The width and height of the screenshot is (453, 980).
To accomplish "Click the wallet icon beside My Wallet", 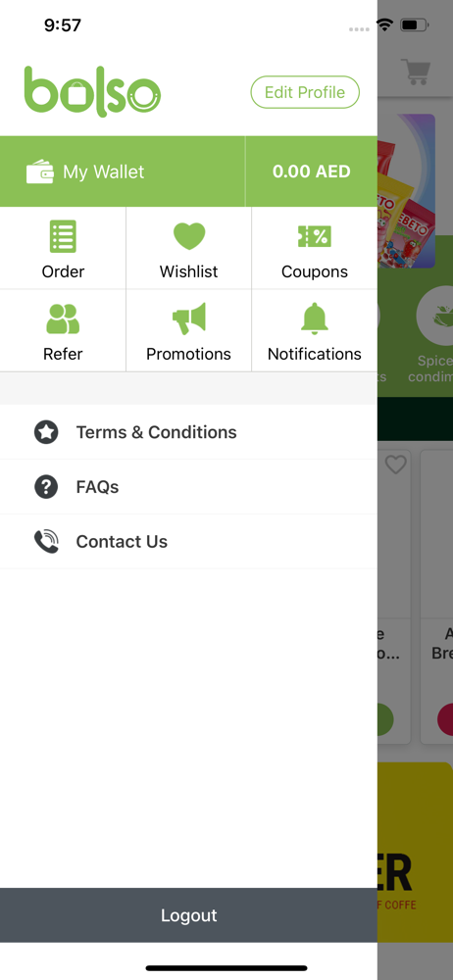I will [x=40, y=171].
